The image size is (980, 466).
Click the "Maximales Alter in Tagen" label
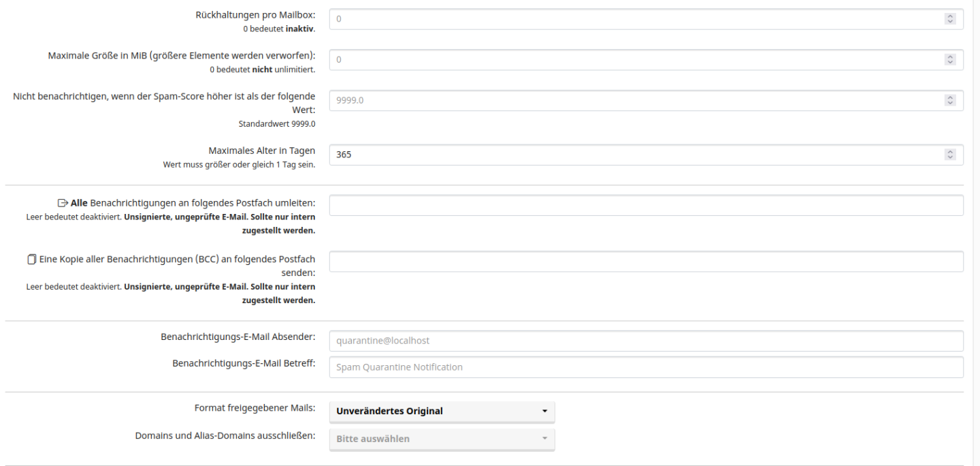261,151
